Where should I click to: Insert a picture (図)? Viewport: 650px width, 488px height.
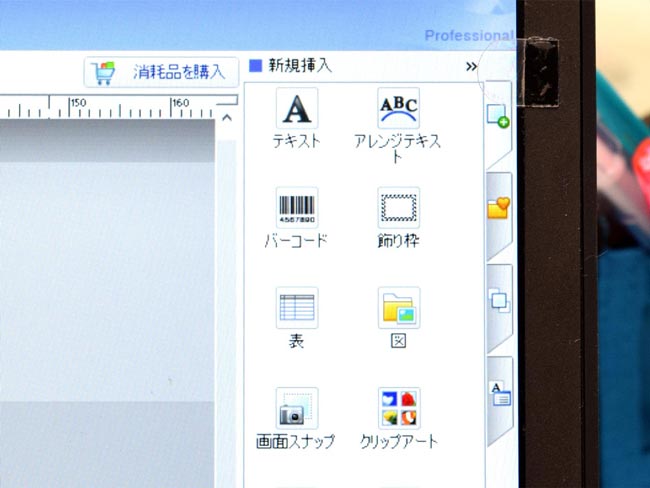click(399, 308)
